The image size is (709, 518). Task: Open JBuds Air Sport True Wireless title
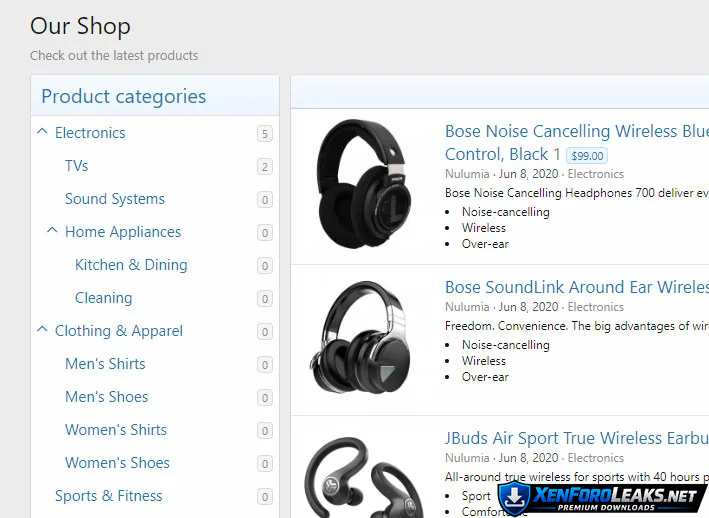(577, 438)
